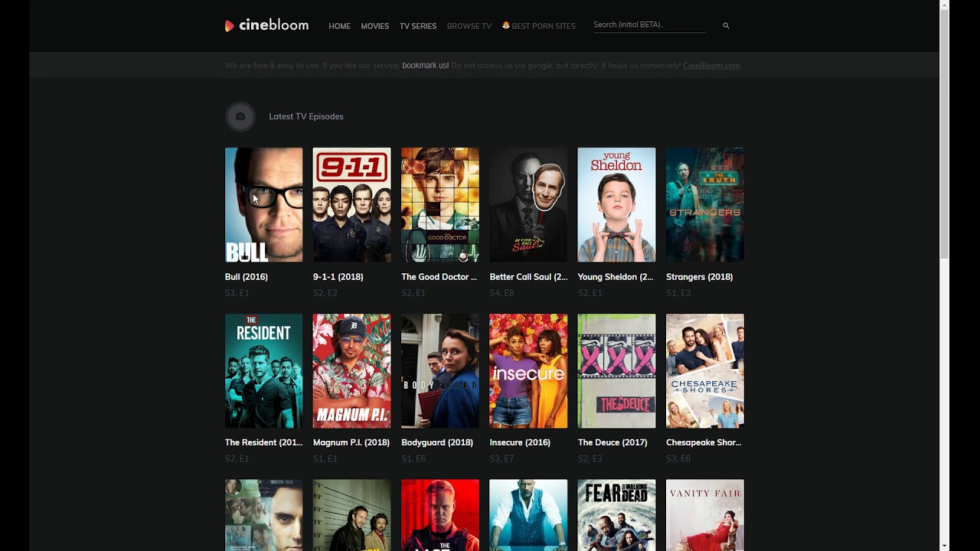Click The Good Doctor title text

(439, 277)
